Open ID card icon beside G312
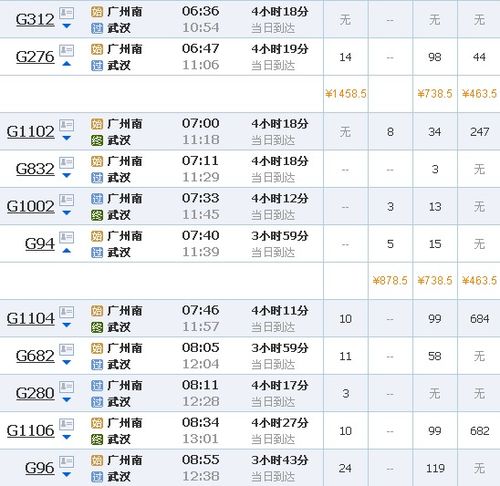The width and height of the screenshot is (500, 486). [x=66, y=13]
